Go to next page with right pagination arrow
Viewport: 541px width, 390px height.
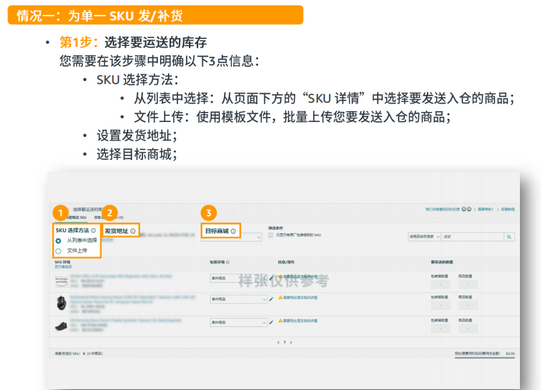click(291, 342)
